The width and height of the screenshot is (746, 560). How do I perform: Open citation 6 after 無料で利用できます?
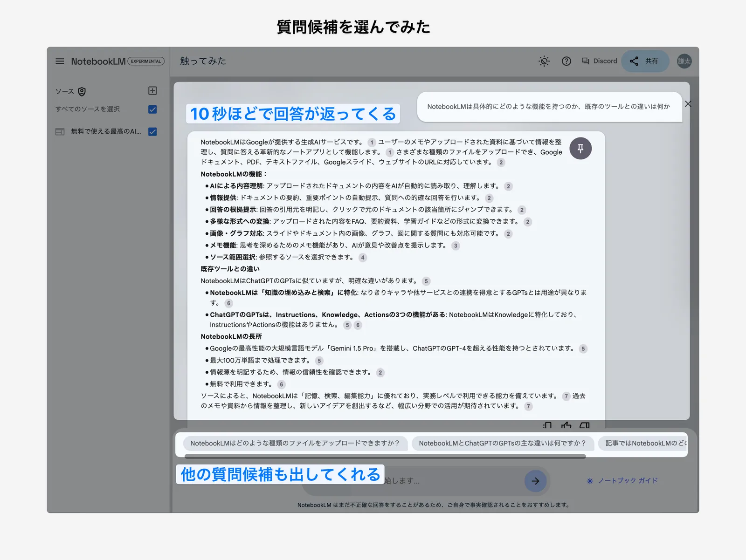point(281,384)
